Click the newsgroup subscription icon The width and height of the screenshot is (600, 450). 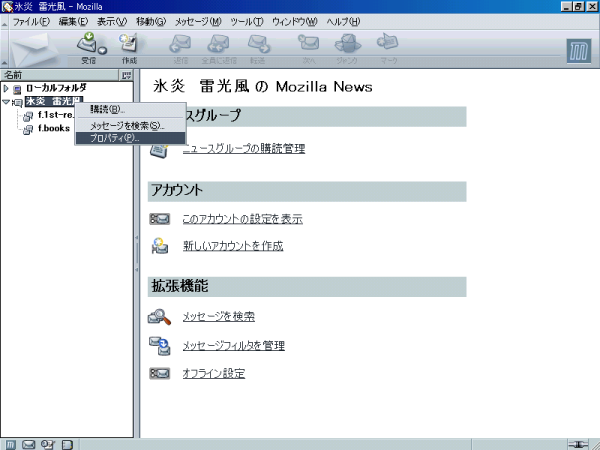click(159, 150)
